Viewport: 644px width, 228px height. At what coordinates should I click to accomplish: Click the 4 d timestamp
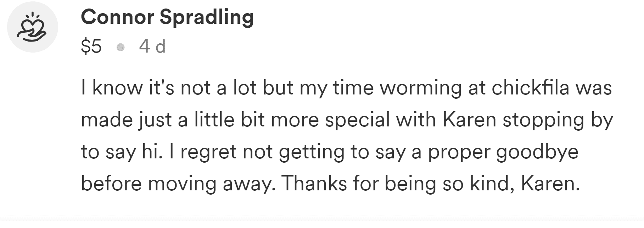(152, 46)
